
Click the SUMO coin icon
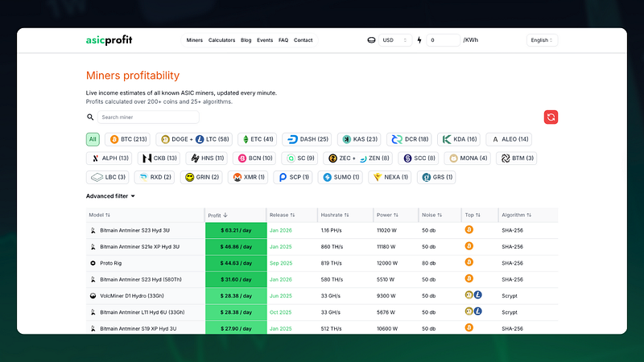click(328, 177)
